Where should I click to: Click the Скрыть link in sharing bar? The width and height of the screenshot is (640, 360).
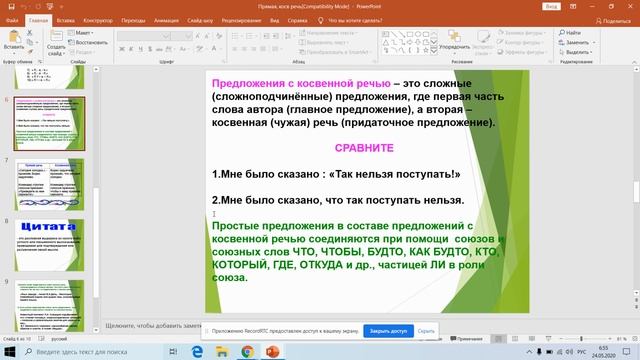click(426, 331)
